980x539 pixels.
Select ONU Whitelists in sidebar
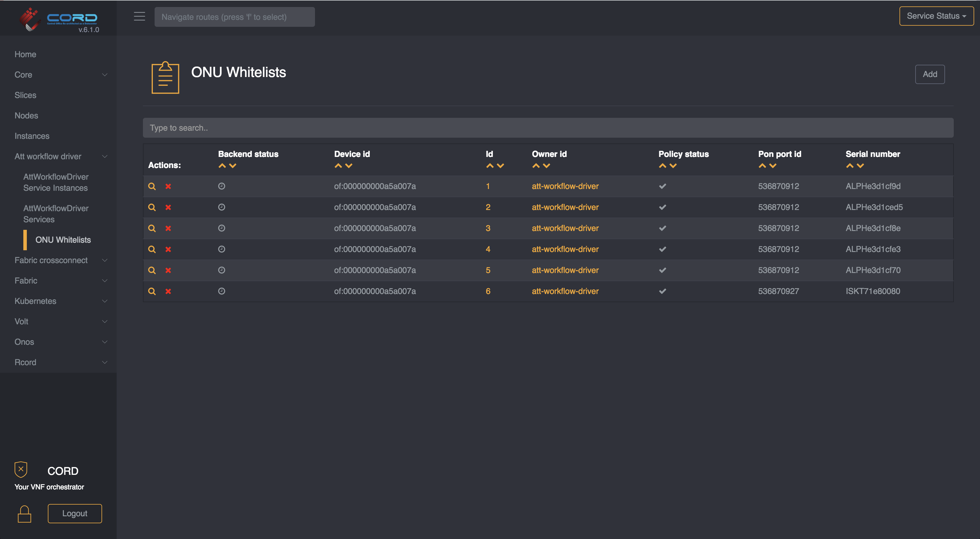pyautogui.click(x=63, y=240)
